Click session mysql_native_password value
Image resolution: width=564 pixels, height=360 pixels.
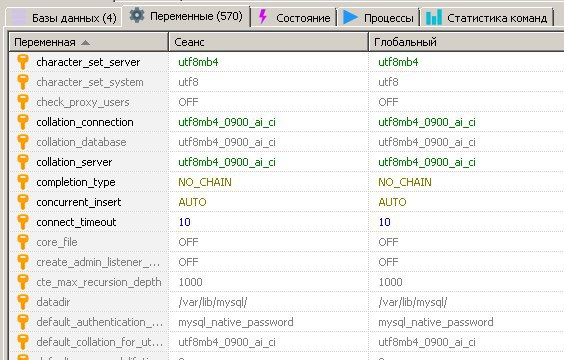[236, 322]
